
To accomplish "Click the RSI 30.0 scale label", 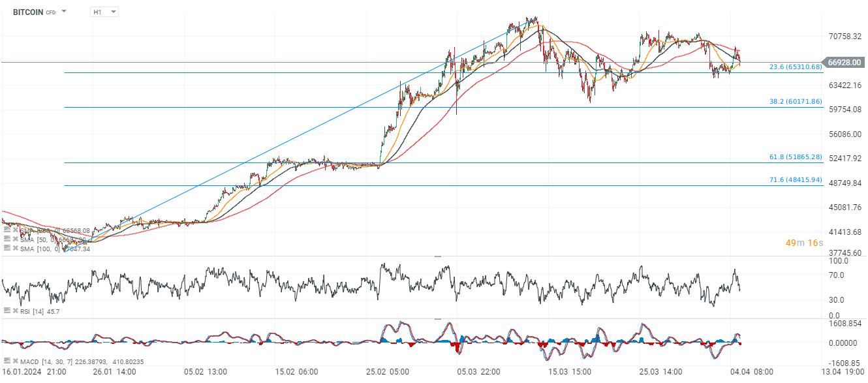I will coord(837,300).
